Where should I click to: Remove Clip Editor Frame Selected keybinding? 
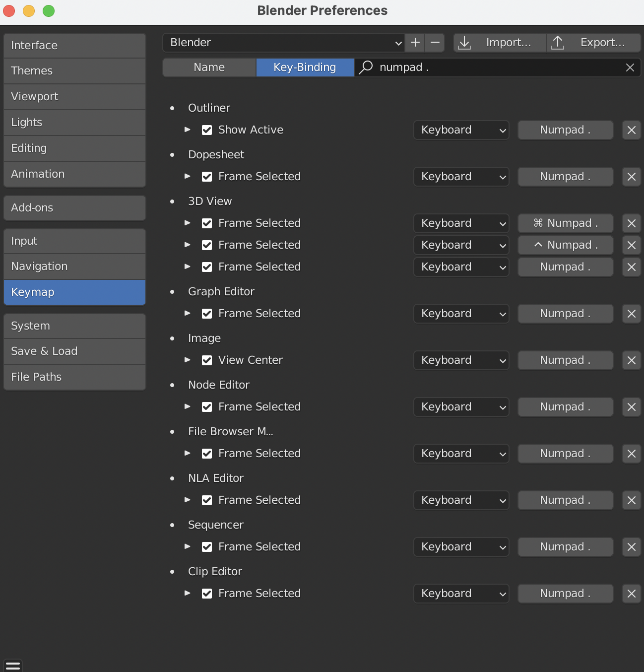(x=632, y=594)
